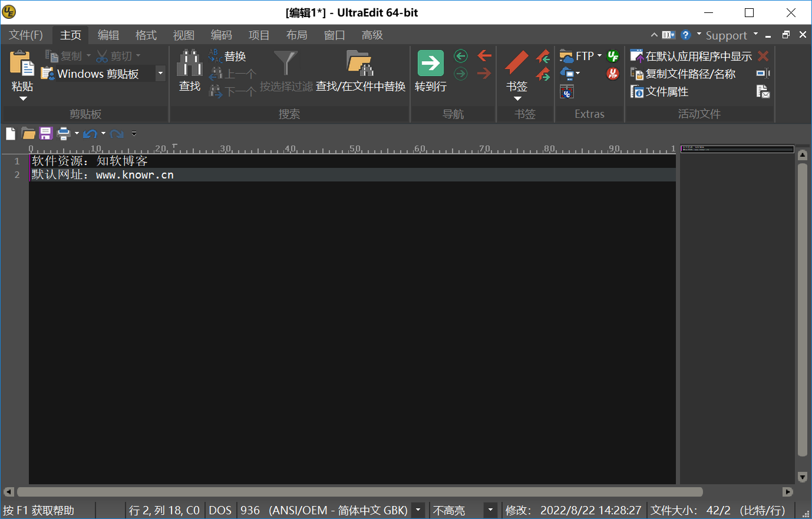Click the horizontal scrollbar thumb
812x519 pixels.
360,492
